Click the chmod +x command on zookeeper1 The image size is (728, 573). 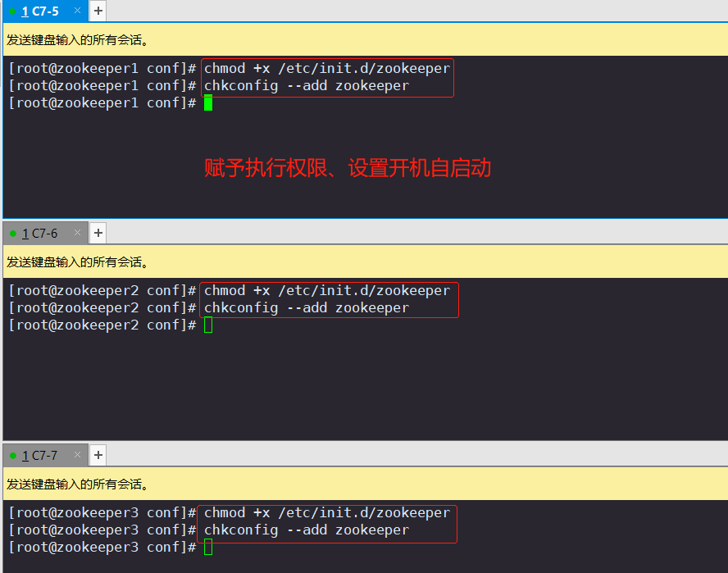tap(327, 68)
